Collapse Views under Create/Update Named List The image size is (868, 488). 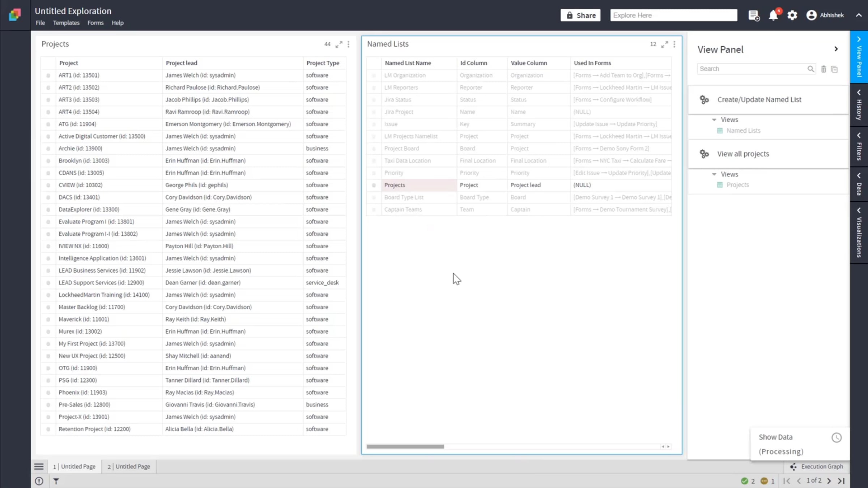pyautogui.click(x=714, y=120)
